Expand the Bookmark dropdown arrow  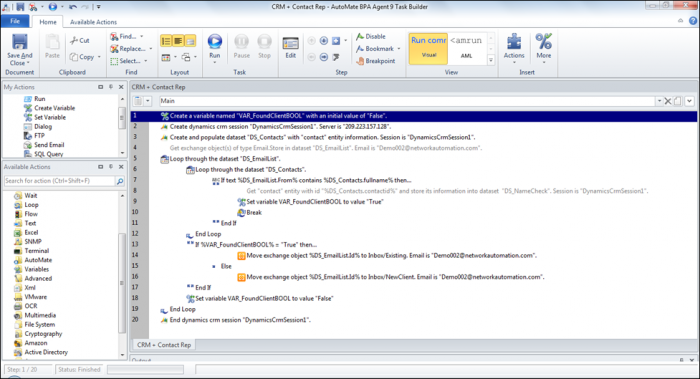point(399,49)
